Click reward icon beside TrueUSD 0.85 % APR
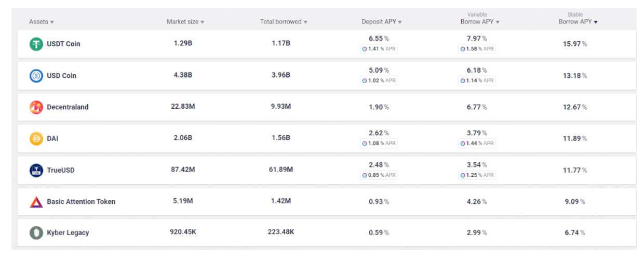Image resolution: width=644 pixels, height=257 pixels. tap(365, 175)
